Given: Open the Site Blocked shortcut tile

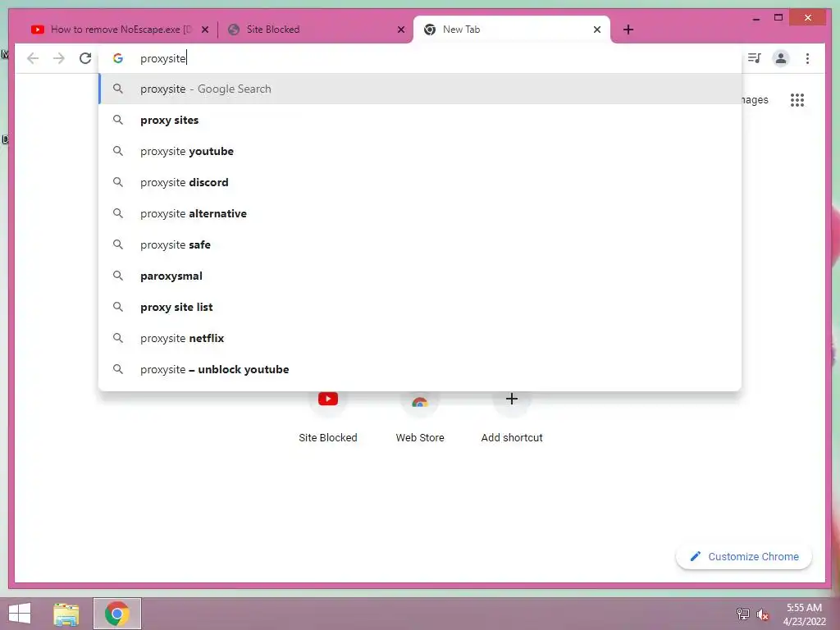Looking at the screenshot, I should (328, 418).
